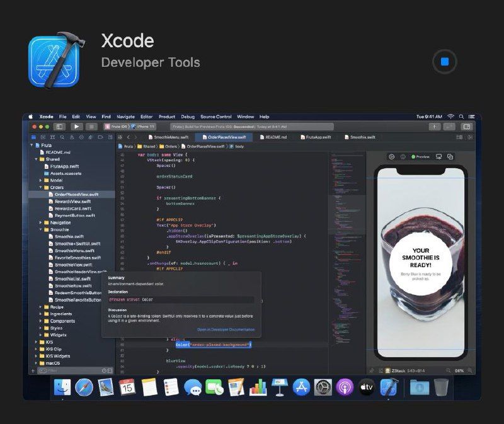The image size is (504, 424).
Task: Stop the Xcode download in progress
Action: point(445,62)
